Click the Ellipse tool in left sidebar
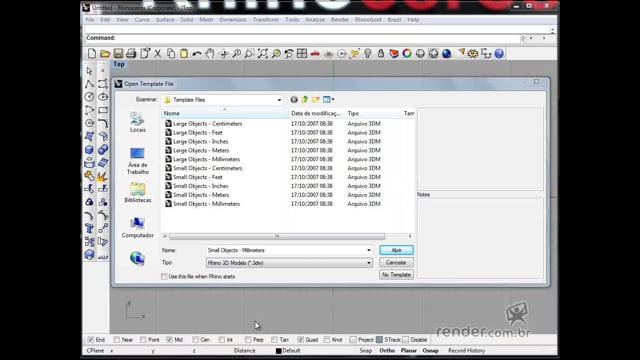The width and height of the screenshot is (640, 360). 103,97
